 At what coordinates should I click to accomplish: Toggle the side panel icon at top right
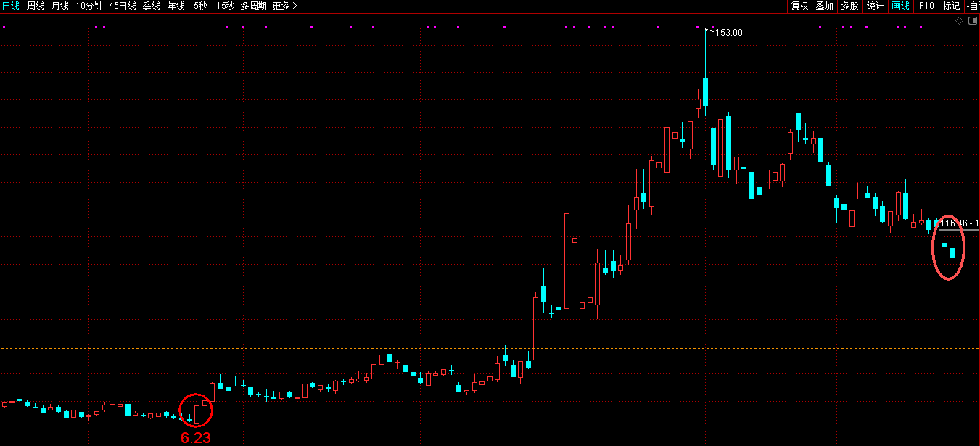tap(972, 21)
